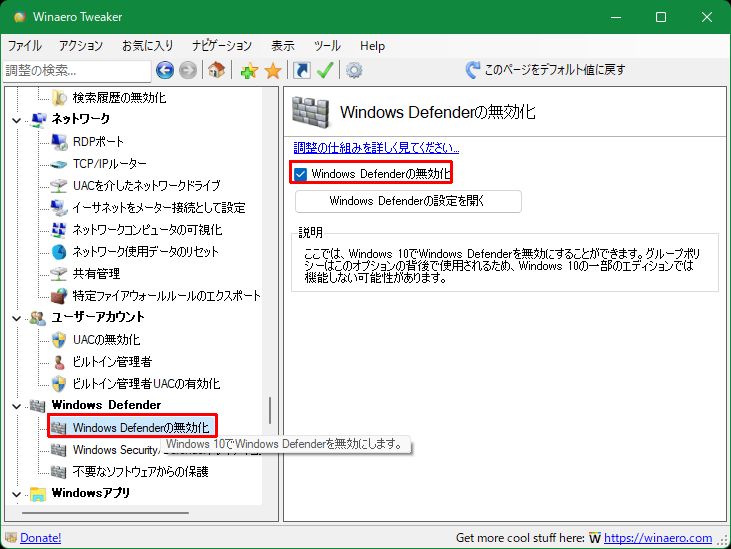
Task: Open the Donate! link
Action: coord(41,538)
